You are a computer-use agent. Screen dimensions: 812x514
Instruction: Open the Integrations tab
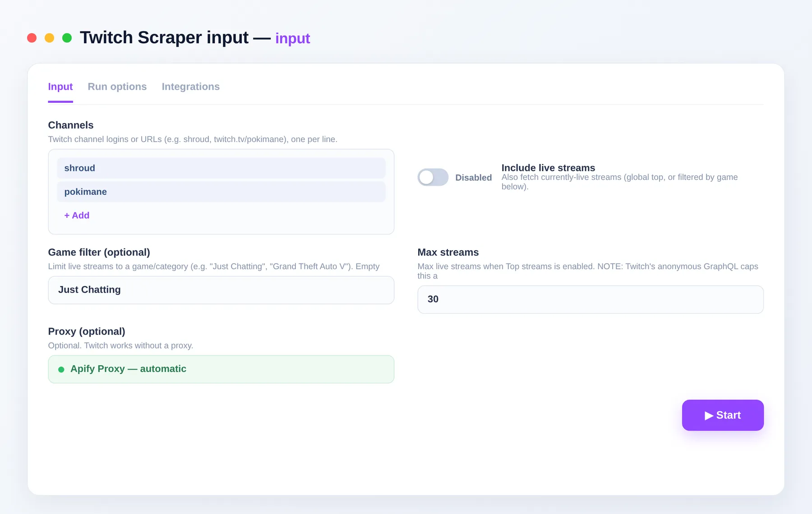tap(191, 87)
